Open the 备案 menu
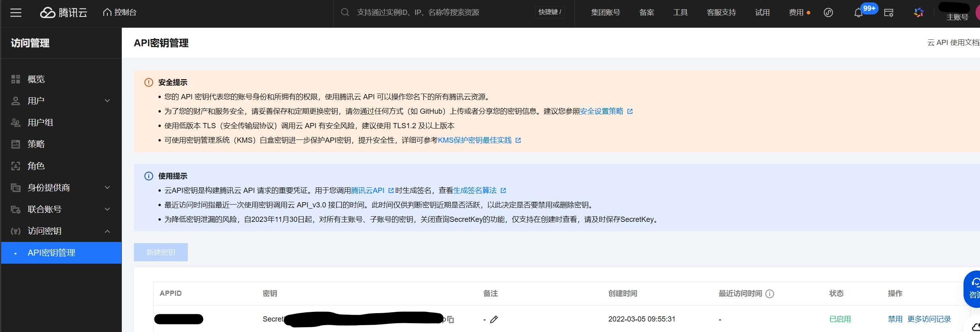This screenshot has width=980, height=332. tap(647, 12)
